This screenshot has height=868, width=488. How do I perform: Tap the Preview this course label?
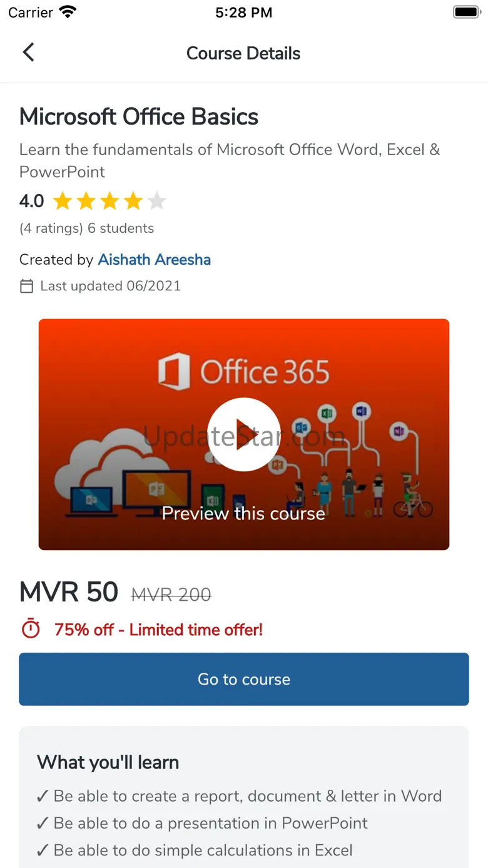(243, 514)
